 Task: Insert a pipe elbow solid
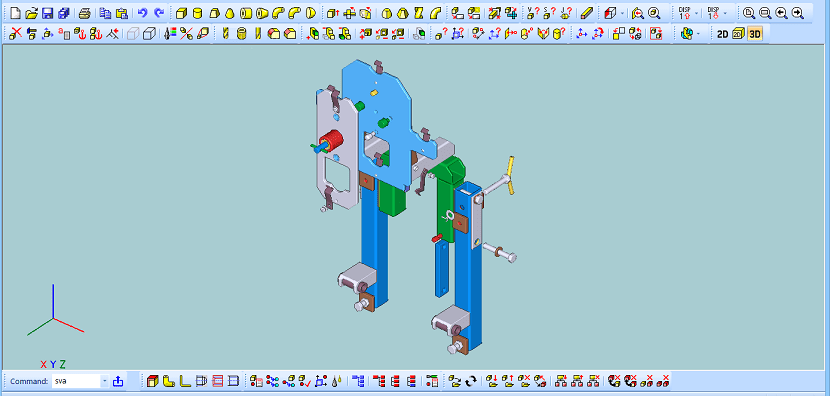tap(278, 13)
